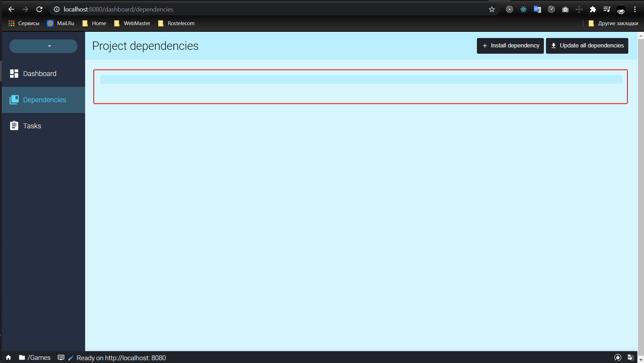Image resolution: width=644 pixels, height=363 pixels.
Task: Click the address bar URL
Action: click(x=118, y=9)
